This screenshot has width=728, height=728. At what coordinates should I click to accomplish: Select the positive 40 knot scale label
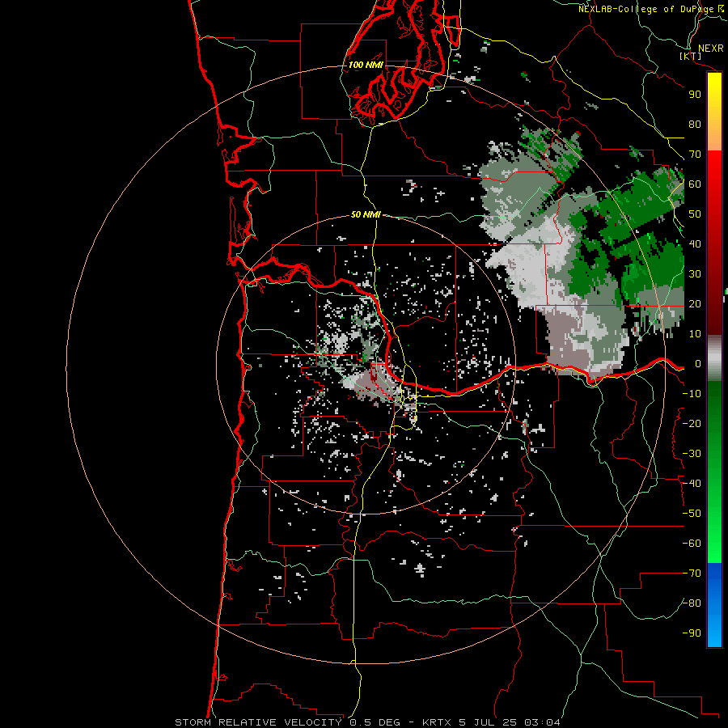click(695, 243)
